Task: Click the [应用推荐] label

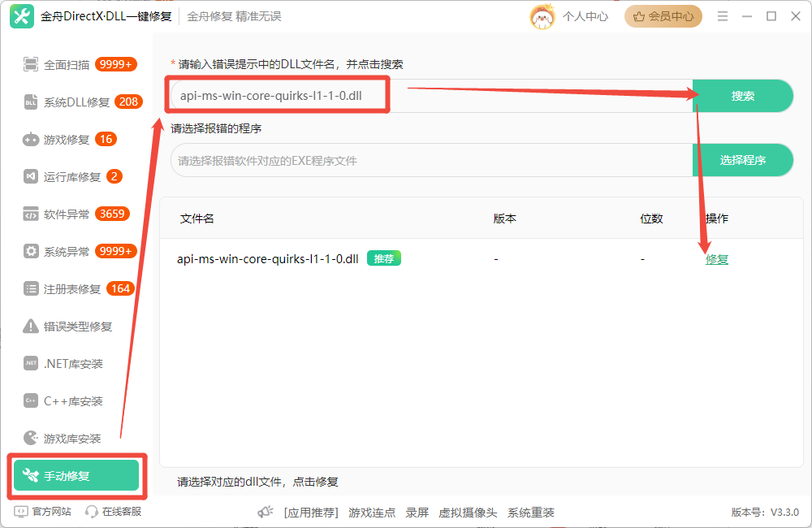Action: click(x=311, y=513)
